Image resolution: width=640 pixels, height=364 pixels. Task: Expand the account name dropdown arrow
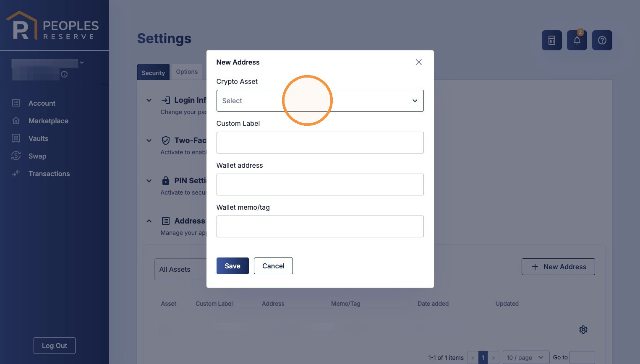[82, 62]
